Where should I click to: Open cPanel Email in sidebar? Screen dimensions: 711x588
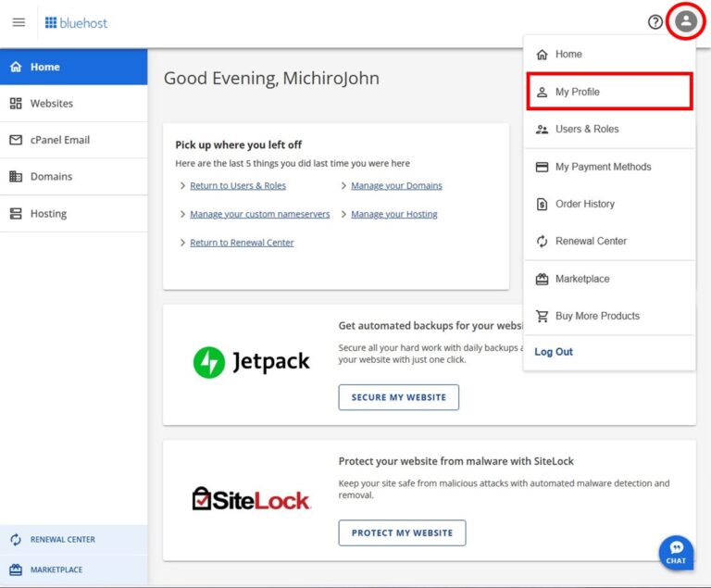click(x=73, y=140)
